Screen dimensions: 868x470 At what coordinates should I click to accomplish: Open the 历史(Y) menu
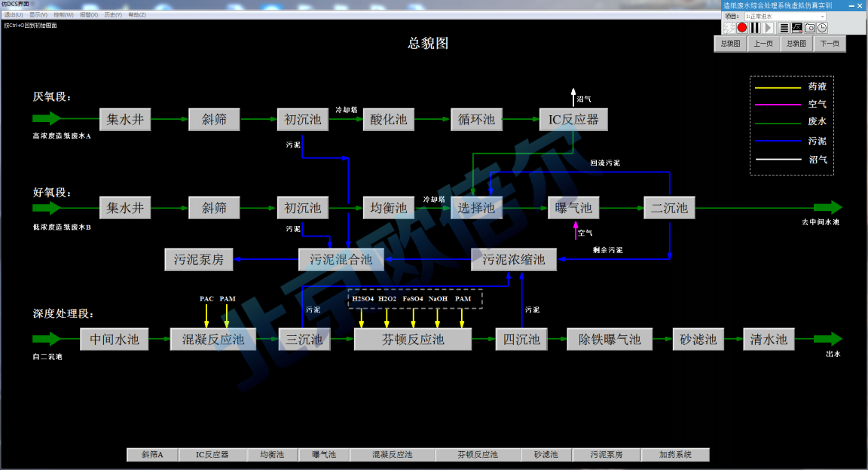[113, 15]
